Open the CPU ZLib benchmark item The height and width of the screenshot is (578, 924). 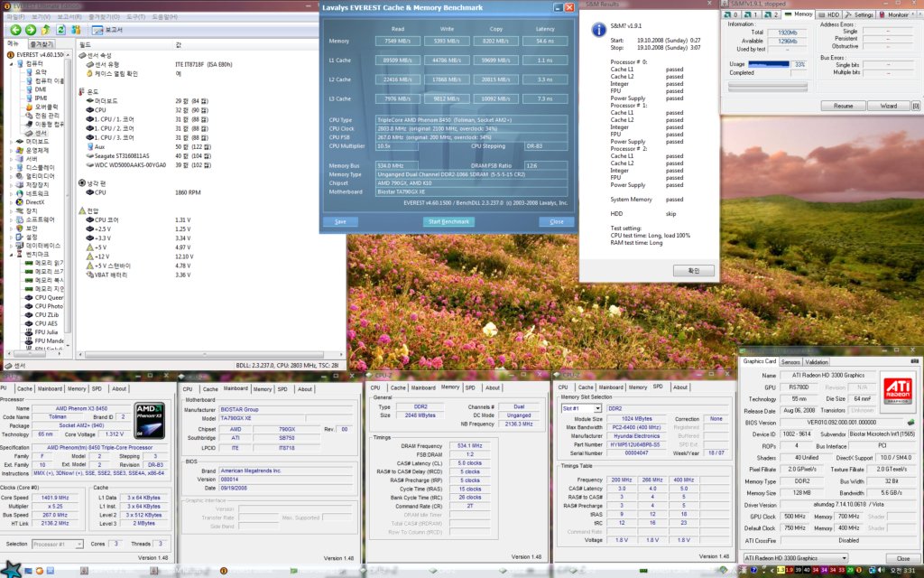click(x=43, y=314)
